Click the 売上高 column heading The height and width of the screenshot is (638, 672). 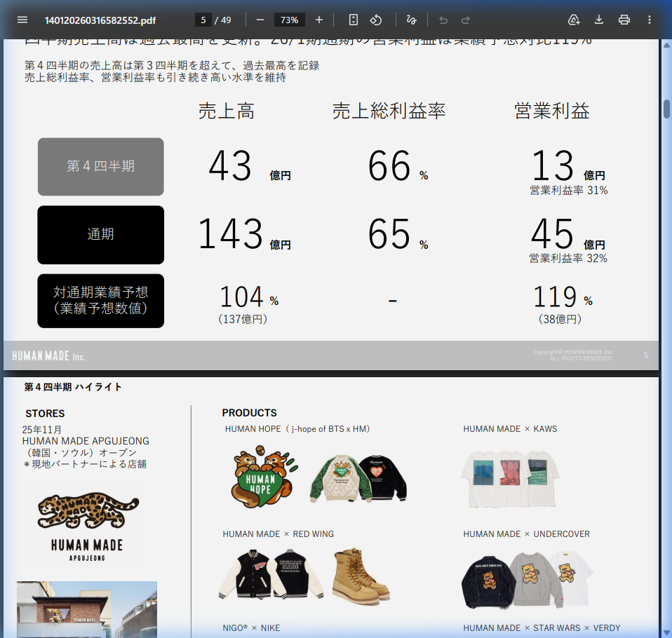click(227, 111)
